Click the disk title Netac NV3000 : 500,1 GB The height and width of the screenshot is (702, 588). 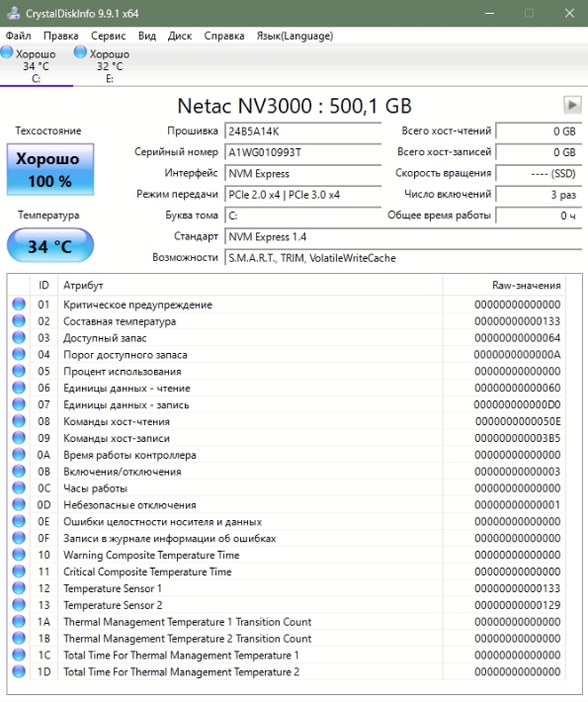pyautogui.click(x=294, y=106)
